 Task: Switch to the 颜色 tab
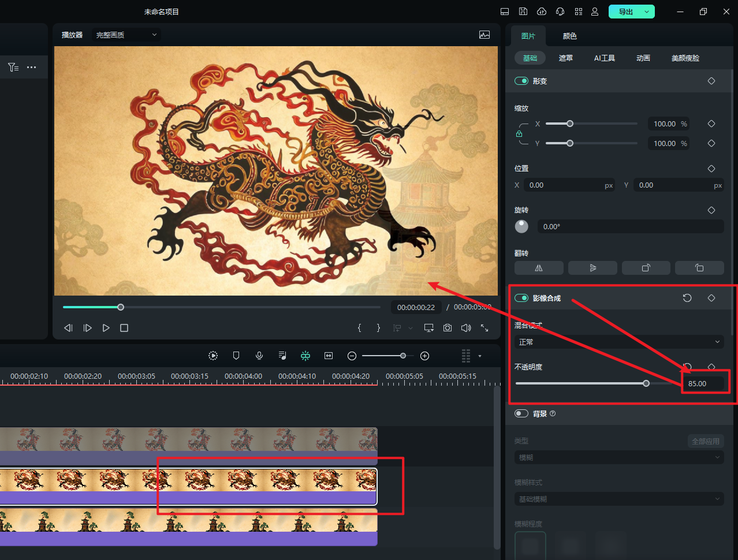pyautogui.click(x=569, y=36)
